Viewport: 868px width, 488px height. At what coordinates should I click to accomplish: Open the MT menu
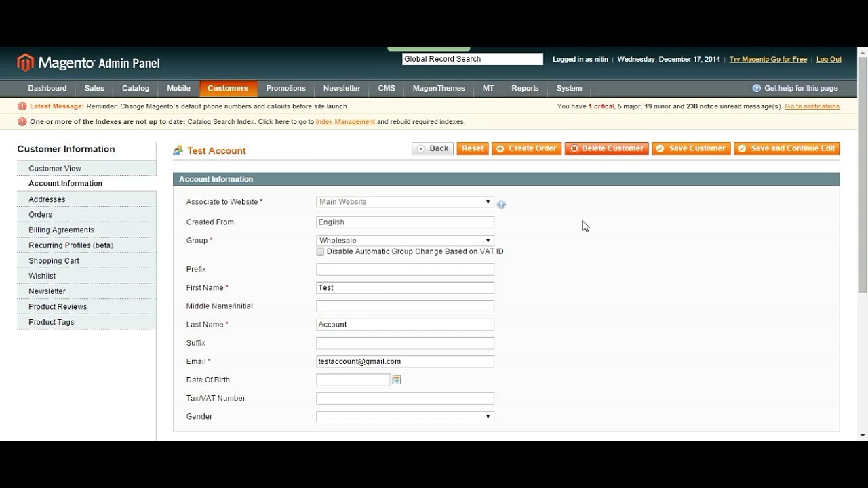(x=488, y=88)
